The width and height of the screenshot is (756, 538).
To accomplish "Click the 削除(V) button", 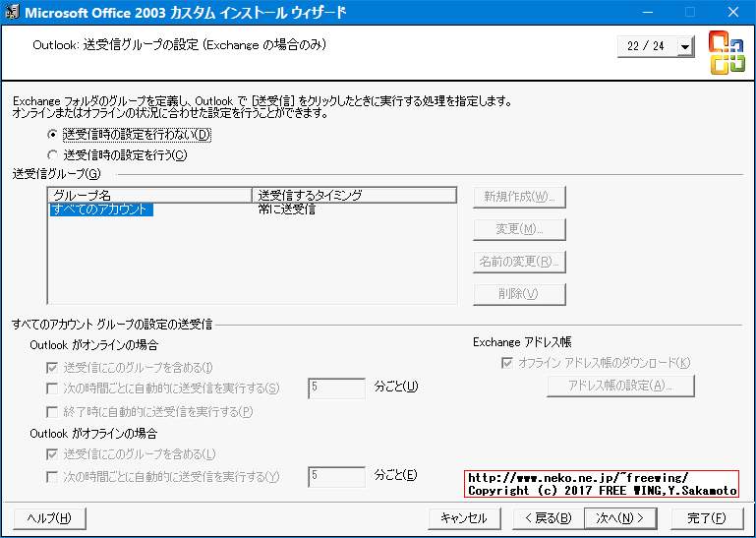I will coord(519,294).
